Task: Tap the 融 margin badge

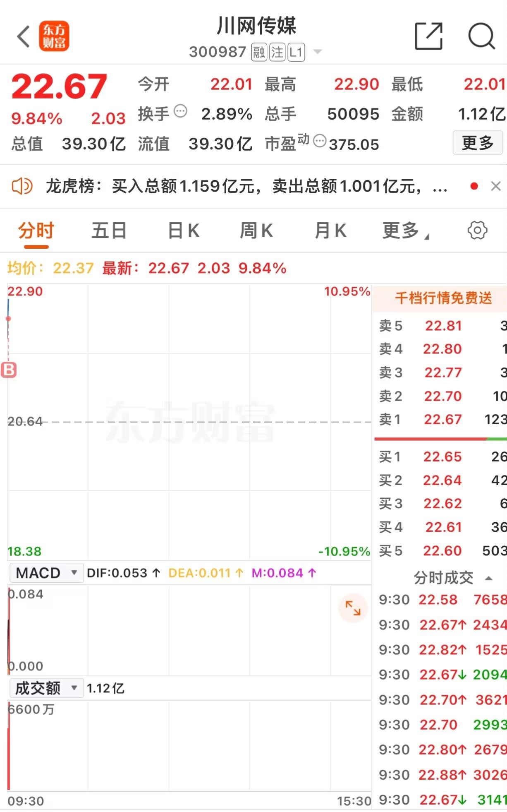Action: coord(259,52)
